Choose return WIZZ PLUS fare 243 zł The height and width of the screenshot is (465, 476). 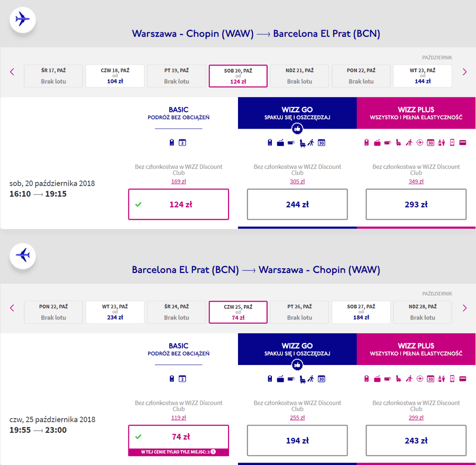click(416, 440)
